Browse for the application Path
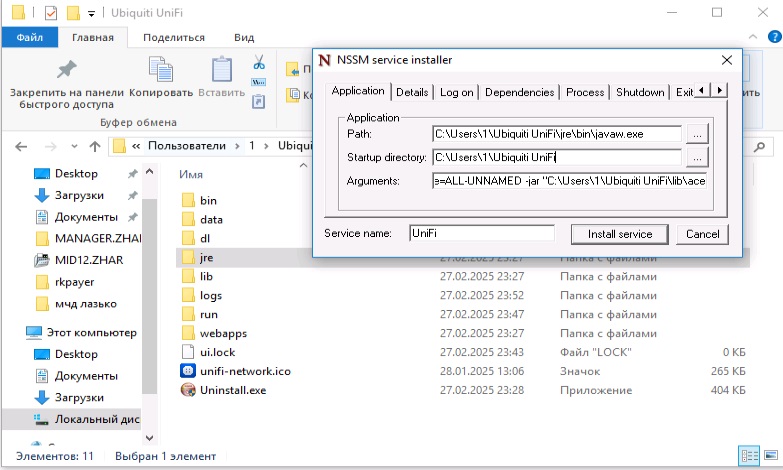This screenshot has width=783, height=470. point(697,134)
